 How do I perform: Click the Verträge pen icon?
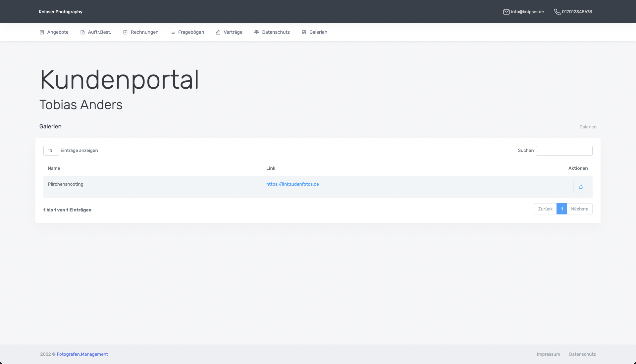[218, 32]
